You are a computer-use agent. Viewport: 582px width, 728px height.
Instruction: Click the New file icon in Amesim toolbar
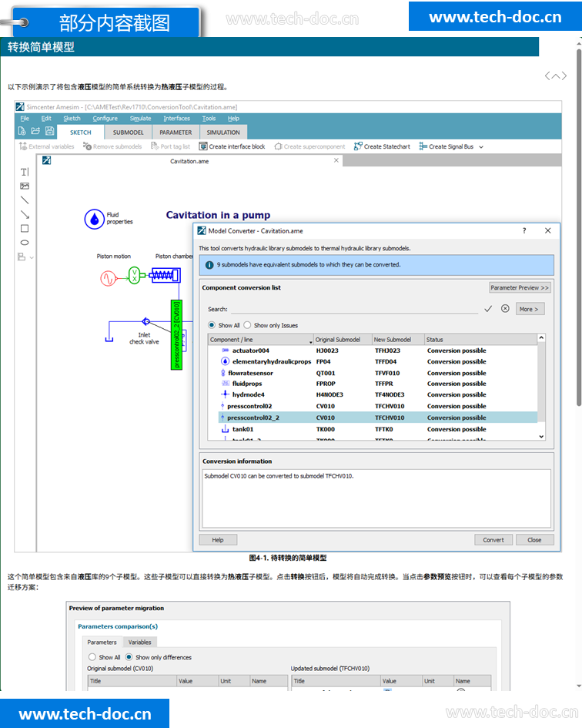point(22,132)
